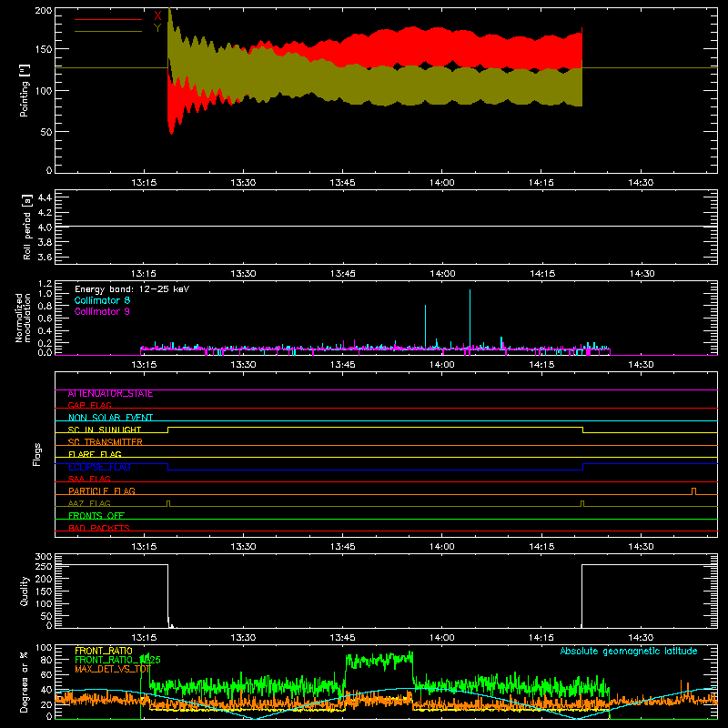Image resolution: width=728 pixels, height=728 pixels.
Task: Click the green FRONT_RATIO_1225 legend entry
Action: tap(117, 660)
